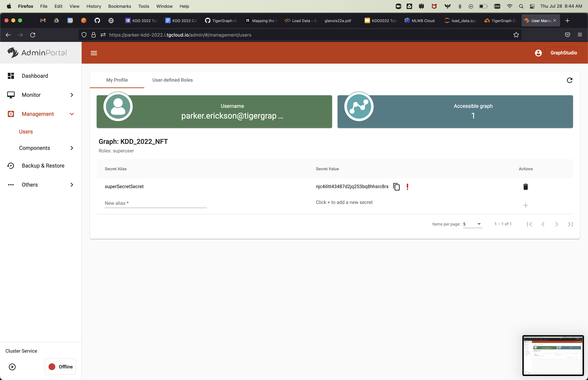This screenshot has width=588, height=380.
Task: Open the Dashboard page
Action: pos(35,76)
